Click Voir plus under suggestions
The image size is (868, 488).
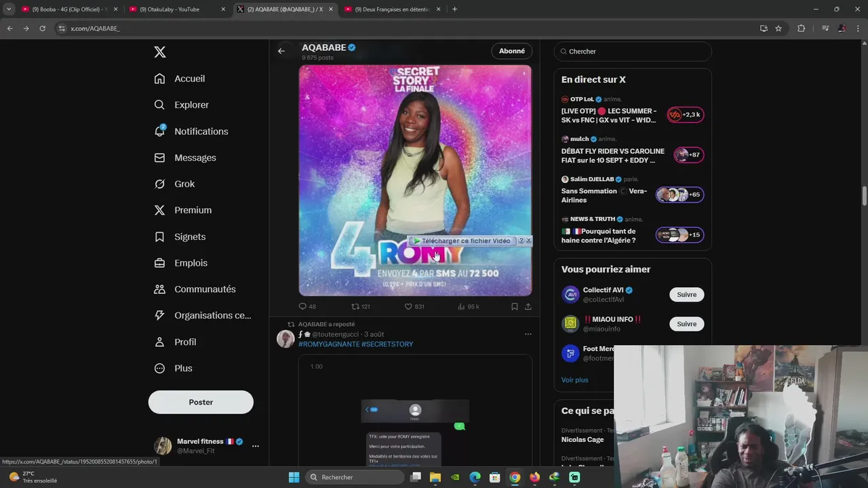[575, 380]
